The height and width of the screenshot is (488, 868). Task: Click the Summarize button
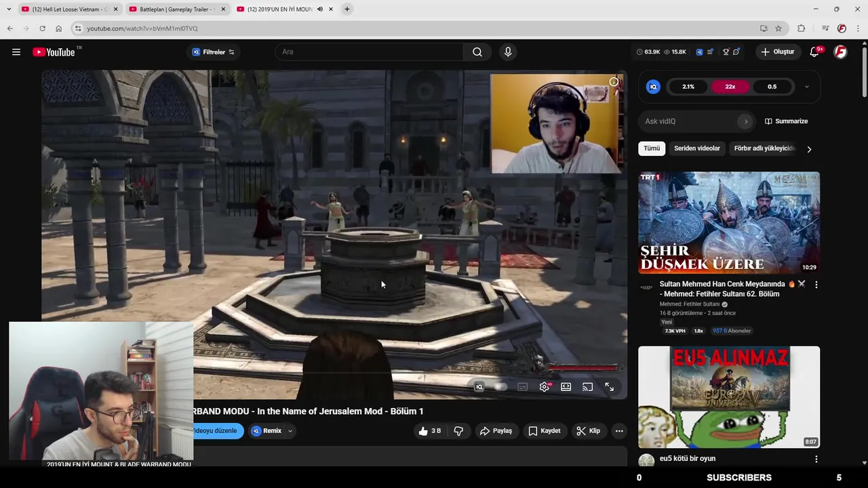[x=786, y=121]
